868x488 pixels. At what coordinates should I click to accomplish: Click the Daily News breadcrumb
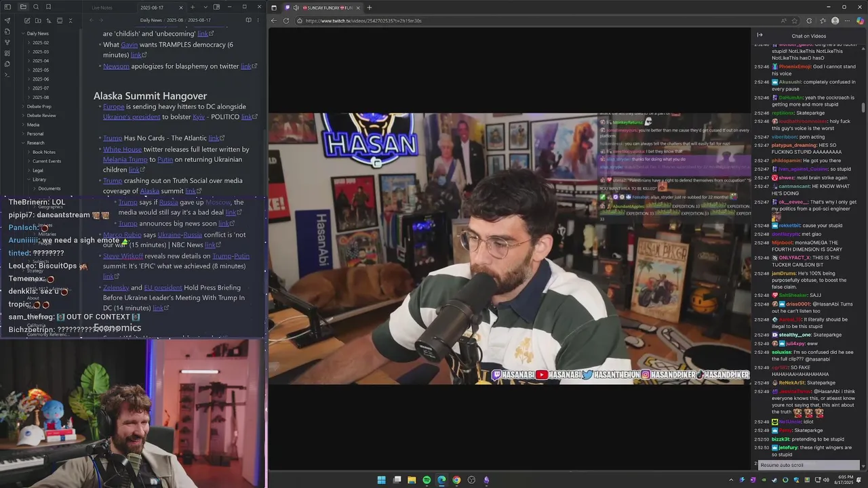pos(151,20)
